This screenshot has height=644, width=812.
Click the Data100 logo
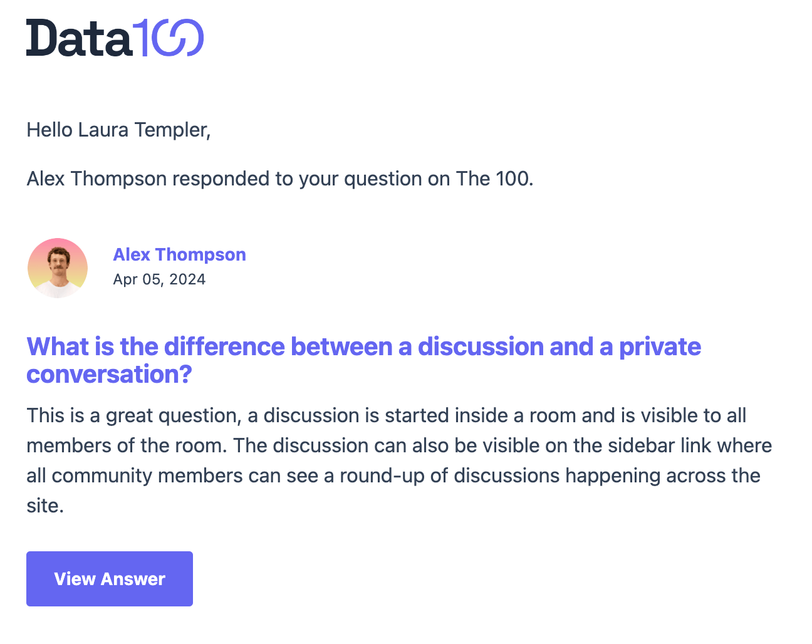click(x=115, y=38)
